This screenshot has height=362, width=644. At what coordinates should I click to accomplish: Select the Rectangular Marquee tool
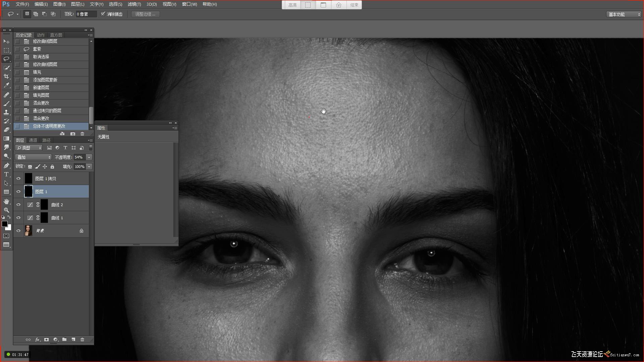tap(6, 50)
